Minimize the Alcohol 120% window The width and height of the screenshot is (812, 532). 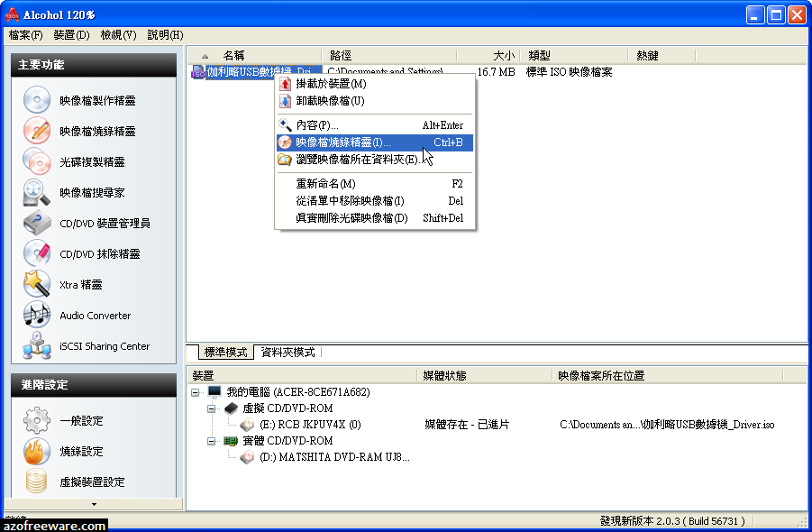[x=755, y=14]
